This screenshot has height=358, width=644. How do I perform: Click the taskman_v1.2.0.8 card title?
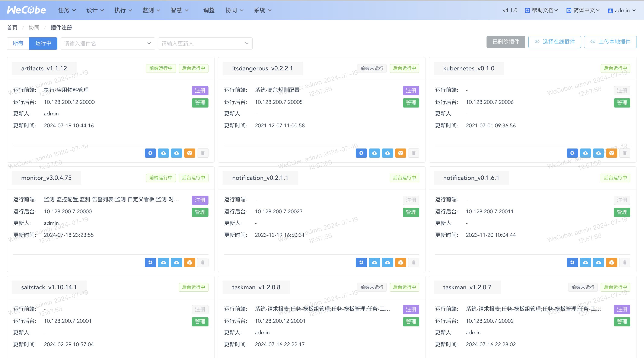tap(256, 287)
